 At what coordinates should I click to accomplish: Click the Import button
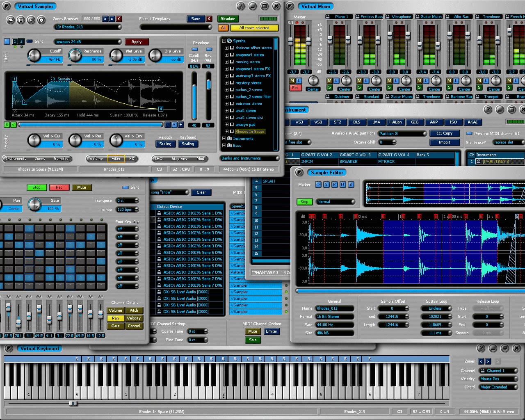coord(444,142)
